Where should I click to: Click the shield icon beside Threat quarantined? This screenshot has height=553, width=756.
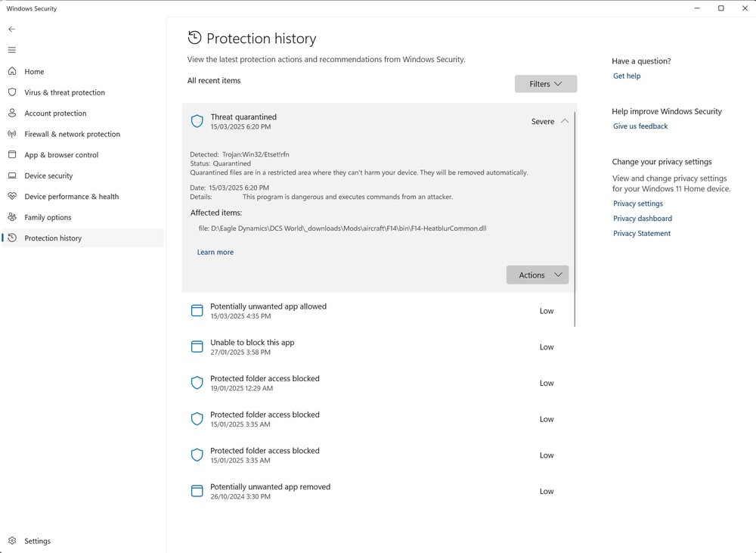pyautogui.click(x=197, y=121)
